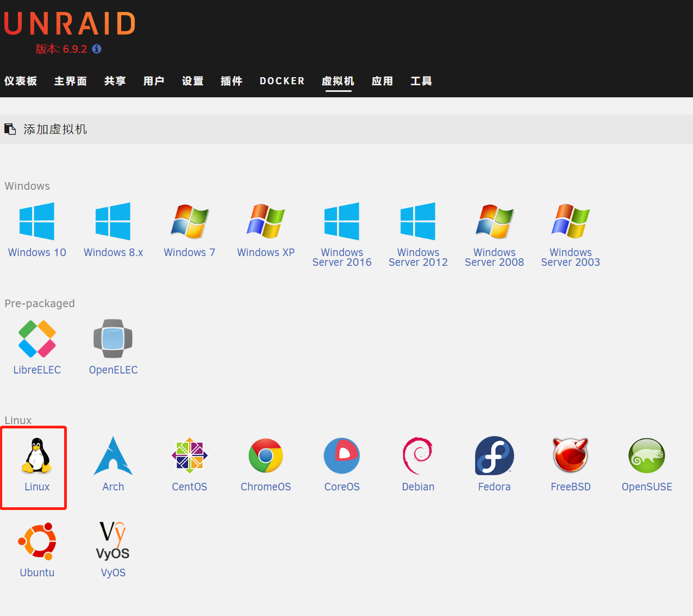The height and width of the screenshot is (616, 693).
Task: Select the FreeBSD daemon icon
Action: (x=571, y=456)
